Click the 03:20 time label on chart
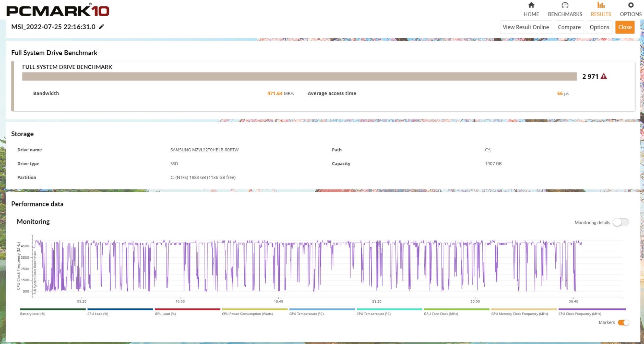Image resolution: width=644 pixels, height=344 pixels. 82,301
